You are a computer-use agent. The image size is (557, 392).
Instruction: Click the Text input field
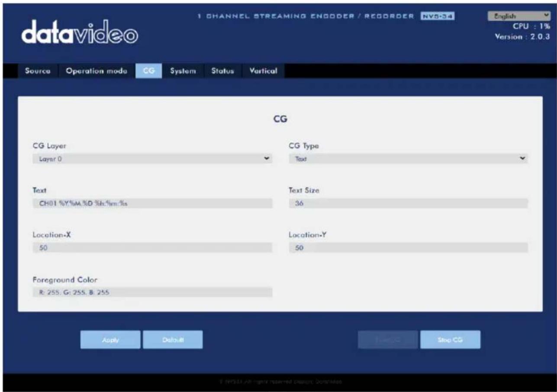click(152, 203)
